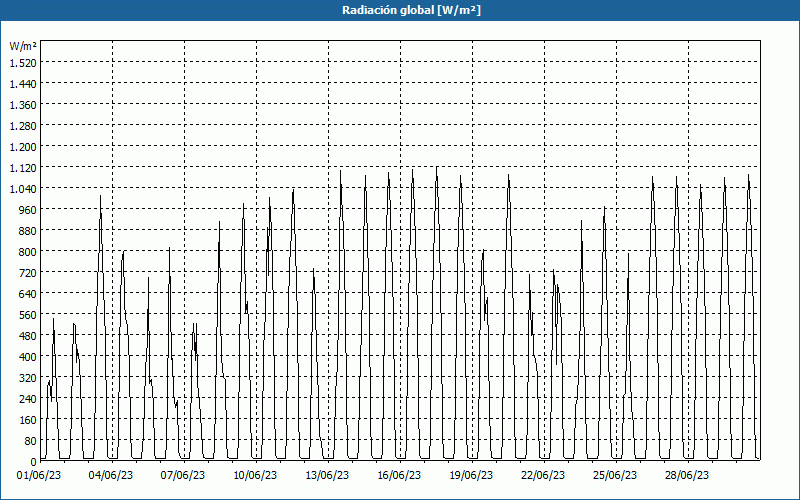The width and height of the screenshot is (800, 500).
Task: Click the 'Radiación global [W/m²]' title
Action: point(411,10)
